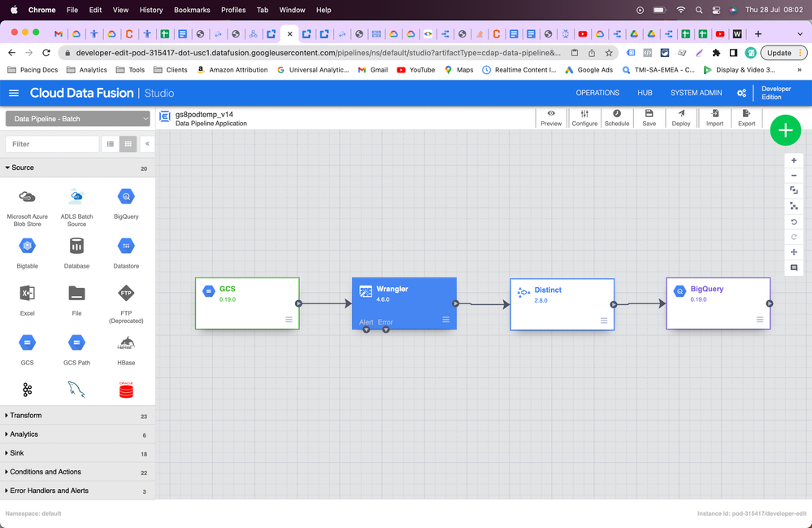Collapse the Source plugin section
This screenshot has height=528, width=812.
(78, 168)
